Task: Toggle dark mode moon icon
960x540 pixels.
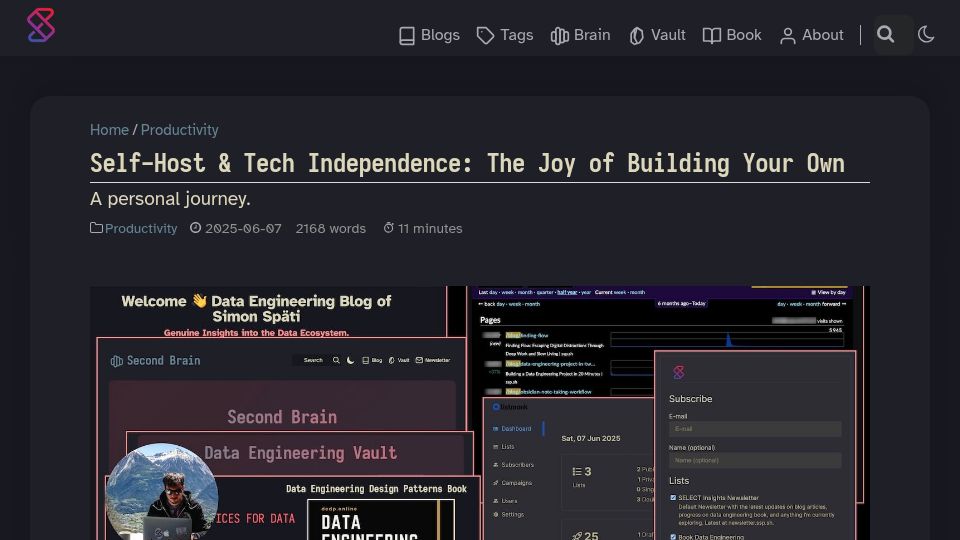Action: tap(926, 34)
